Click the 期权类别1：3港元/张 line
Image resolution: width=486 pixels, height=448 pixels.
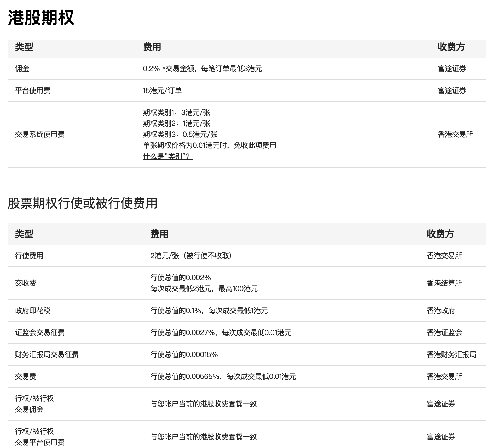coord(176,112)
